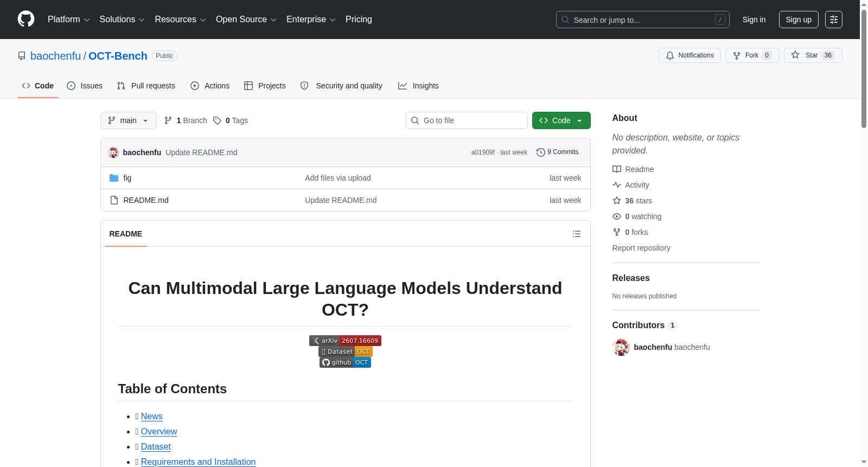The height and width of the screenshot is (467, 868).
Task: Open the fig folder
Action: coord(127,178)
